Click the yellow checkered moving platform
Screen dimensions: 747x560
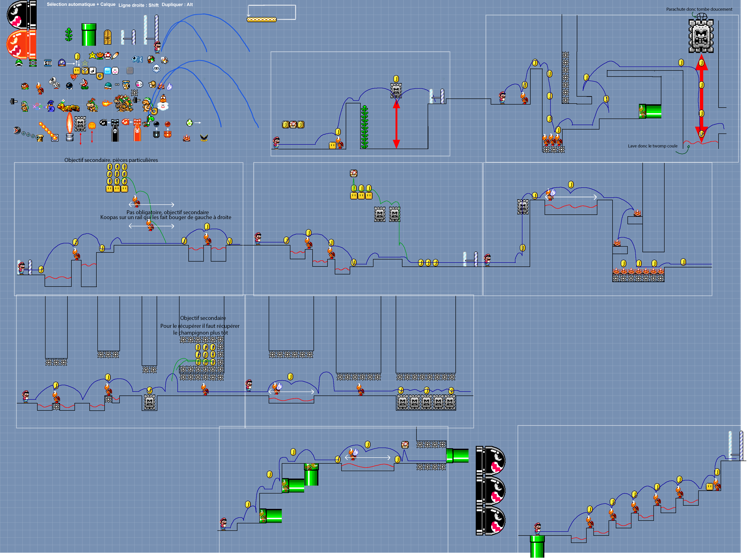tap(262, 20)
